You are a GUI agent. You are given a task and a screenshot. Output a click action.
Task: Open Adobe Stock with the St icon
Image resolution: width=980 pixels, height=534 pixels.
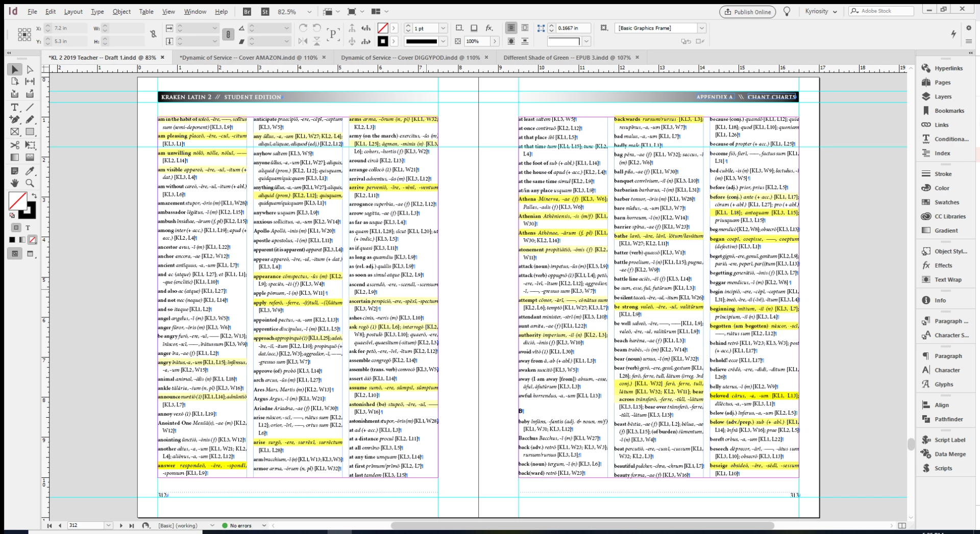[x=265, y=12]
